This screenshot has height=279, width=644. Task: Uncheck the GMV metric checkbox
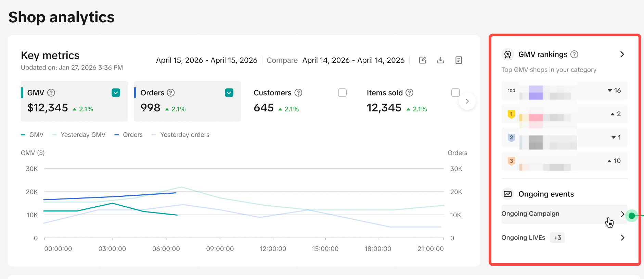116,93
